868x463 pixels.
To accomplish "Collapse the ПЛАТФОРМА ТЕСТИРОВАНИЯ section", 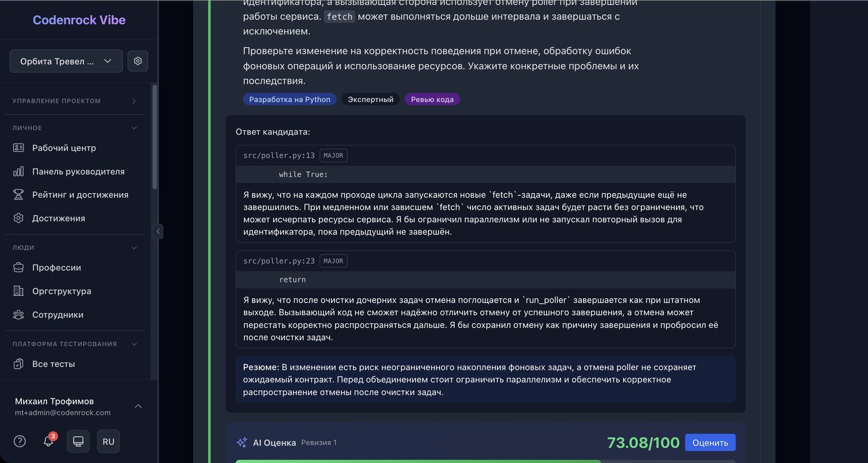I will [75, 344].
